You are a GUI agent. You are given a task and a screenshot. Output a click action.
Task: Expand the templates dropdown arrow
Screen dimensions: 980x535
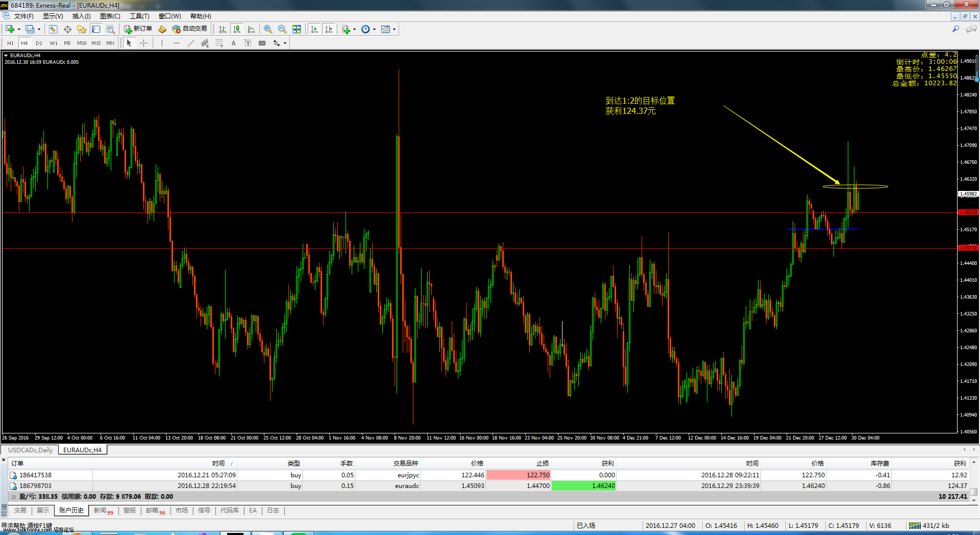tap(395, 29)
